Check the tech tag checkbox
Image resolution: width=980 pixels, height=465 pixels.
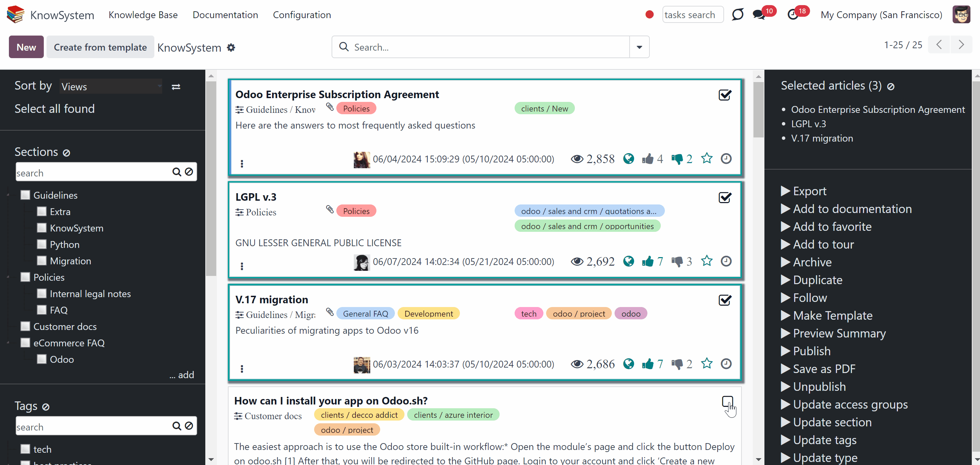coord(25,449)
